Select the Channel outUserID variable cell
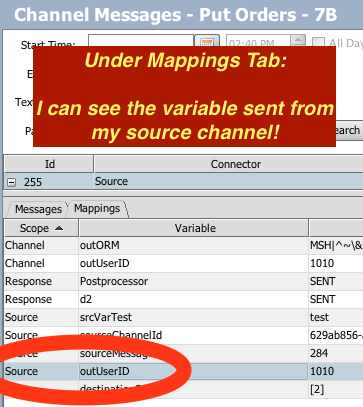This screenshot has height=407, width=363. [x=194, y=263]
